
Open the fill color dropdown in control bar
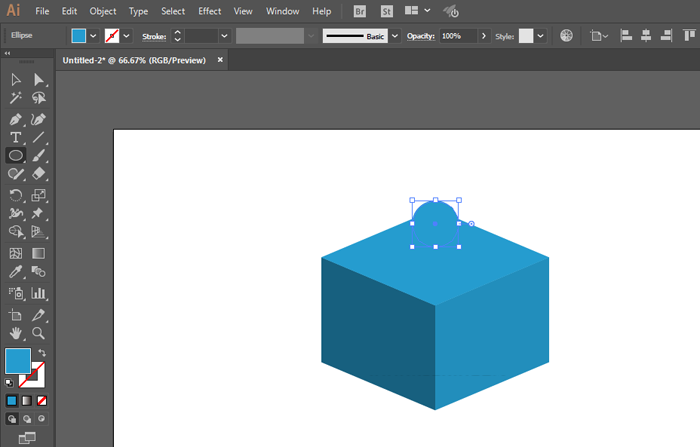94,35
